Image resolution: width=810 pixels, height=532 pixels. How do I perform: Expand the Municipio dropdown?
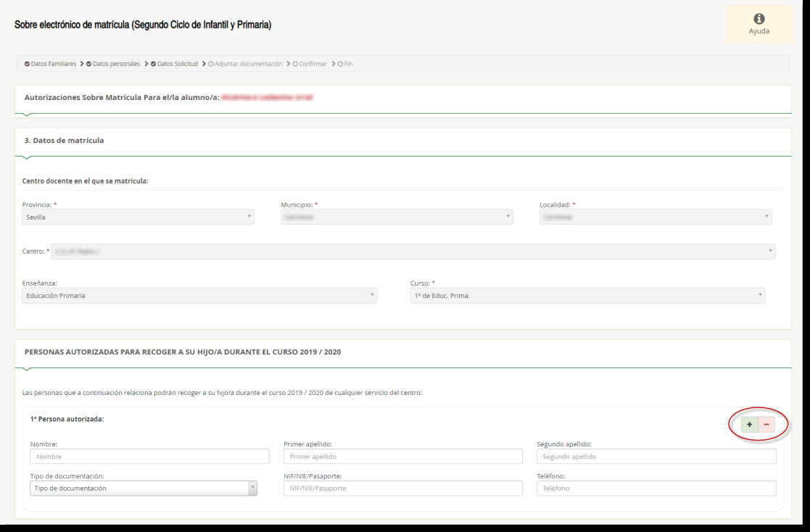pos(397,217)
